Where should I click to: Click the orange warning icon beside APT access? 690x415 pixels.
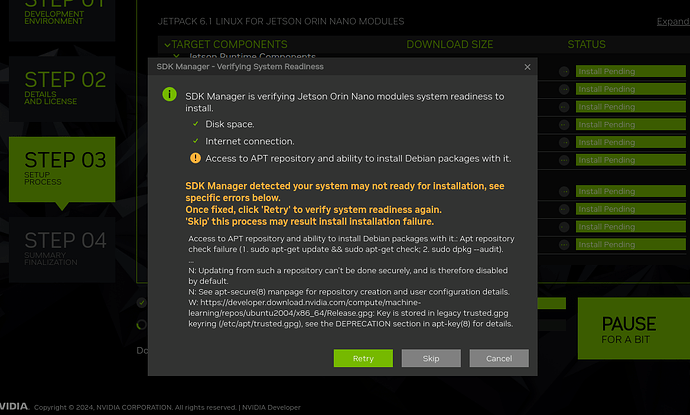pos(195,158)
